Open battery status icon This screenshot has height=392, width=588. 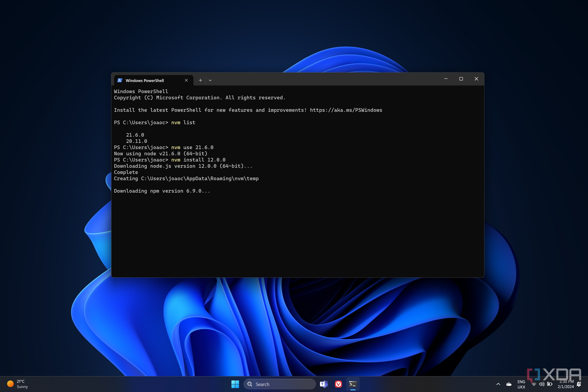[x=550, y=384]
